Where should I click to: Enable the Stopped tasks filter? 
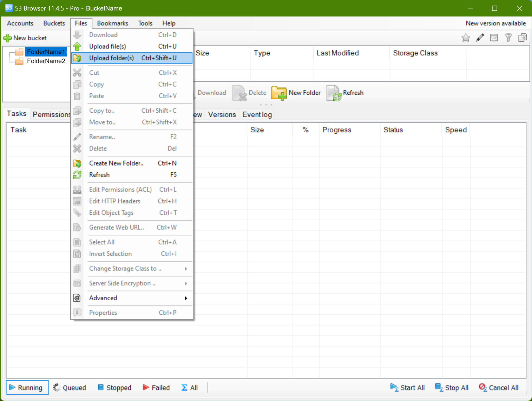[114, 387]
